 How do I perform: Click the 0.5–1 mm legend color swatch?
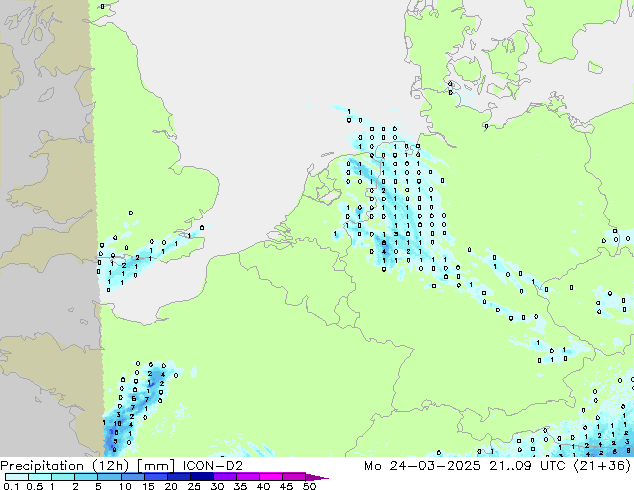(x=40, y=477)
